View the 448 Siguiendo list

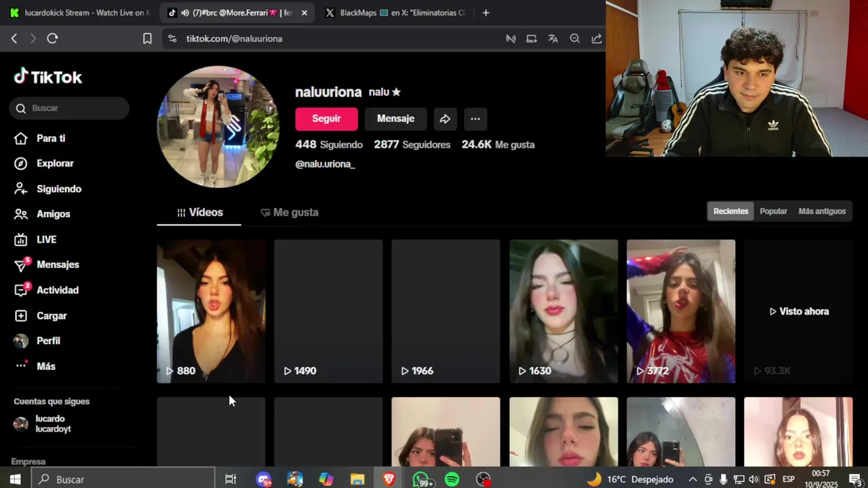point(329,144)
